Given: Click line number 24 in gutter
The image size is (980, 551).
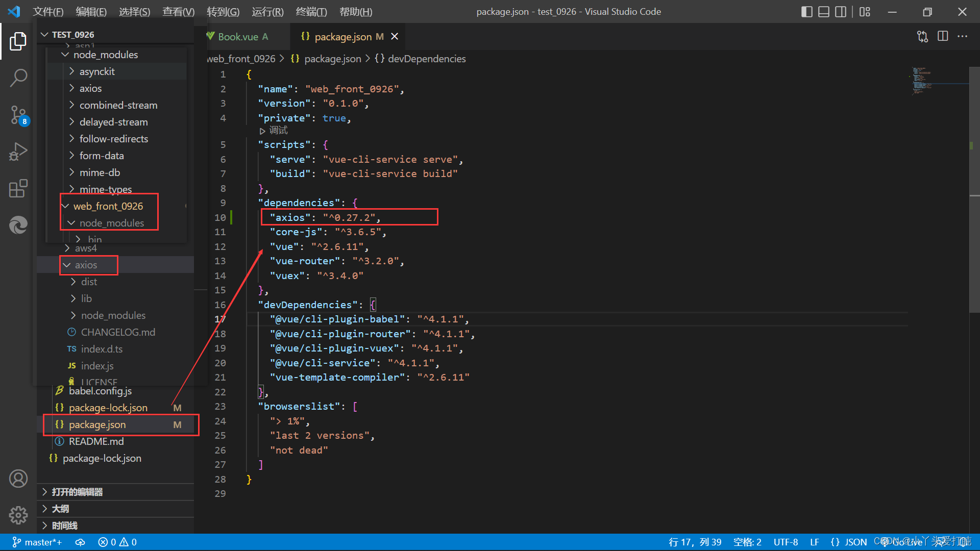Looking at the screenshot, I should [220, 421].
